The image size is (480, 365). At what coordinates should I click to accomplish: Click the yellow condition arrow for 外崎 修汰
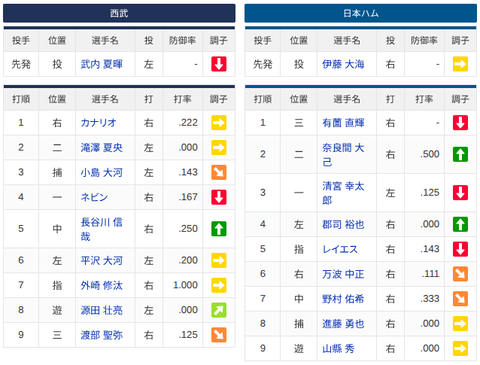coord(219,285)
